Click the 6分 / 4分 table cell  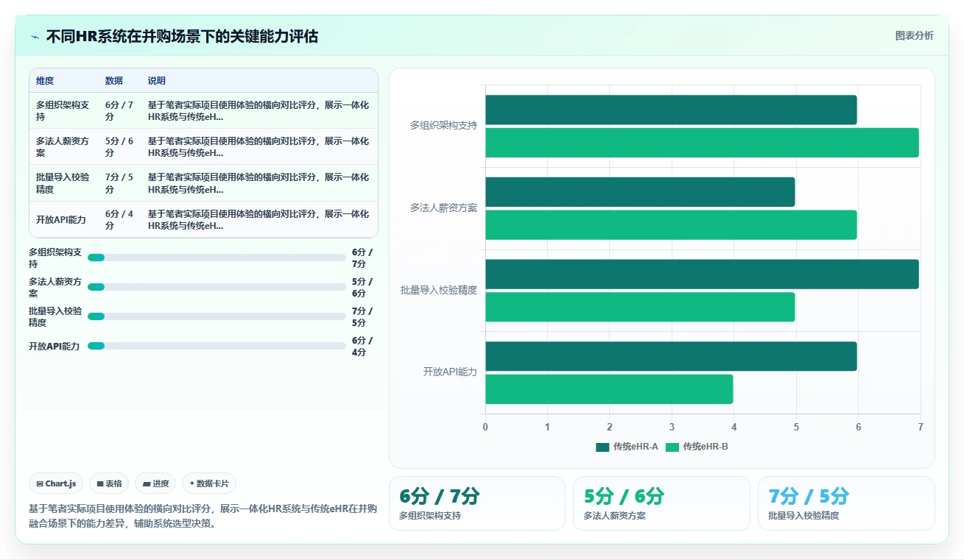pos(120,219)
